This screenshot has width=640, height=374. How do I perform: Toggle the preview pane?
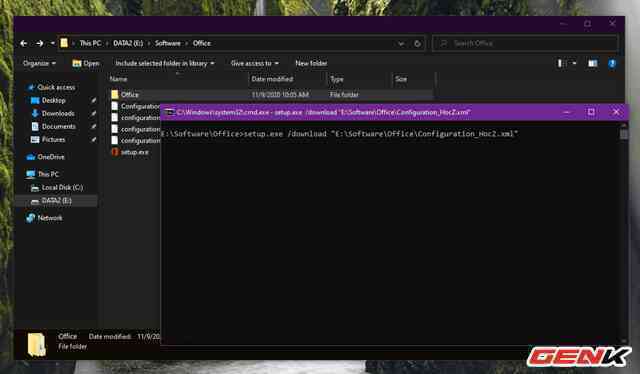click(593, 63)
